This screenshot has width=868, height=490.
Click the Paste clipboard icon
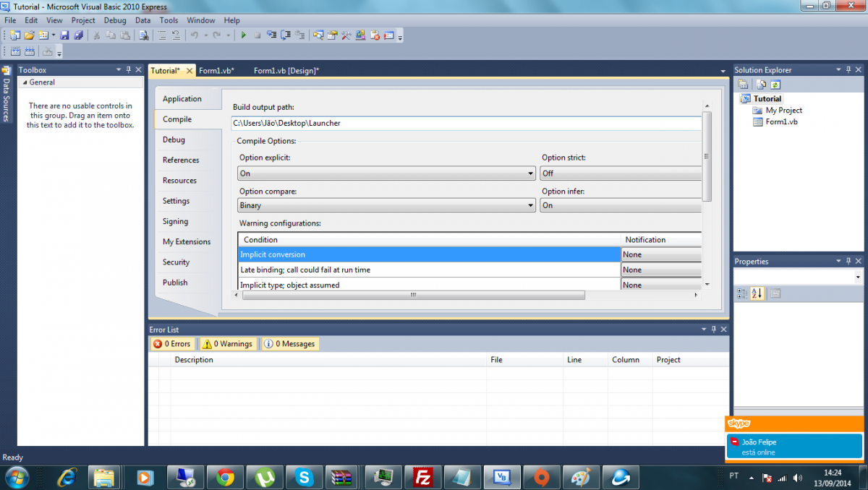pos(125,35)
